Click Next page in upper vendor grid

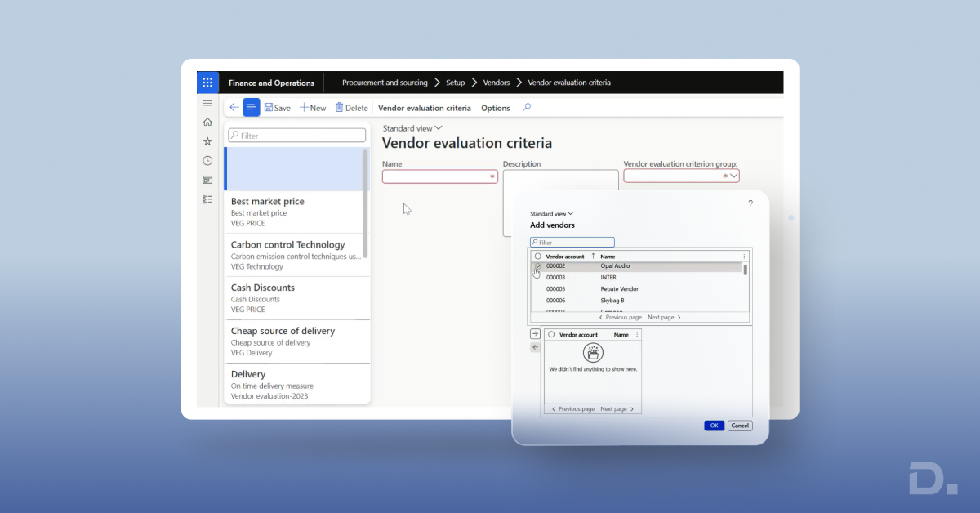(664, 317)
